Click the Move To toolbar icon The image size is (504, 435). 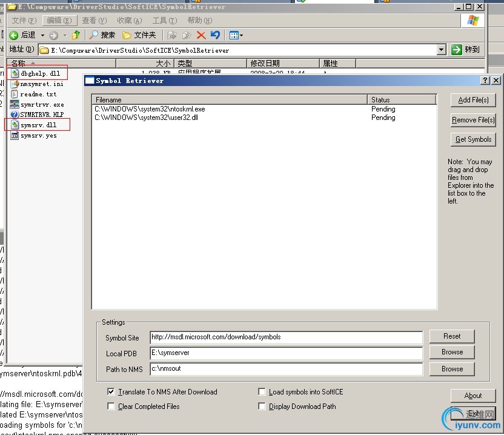(x=172, y=35)
